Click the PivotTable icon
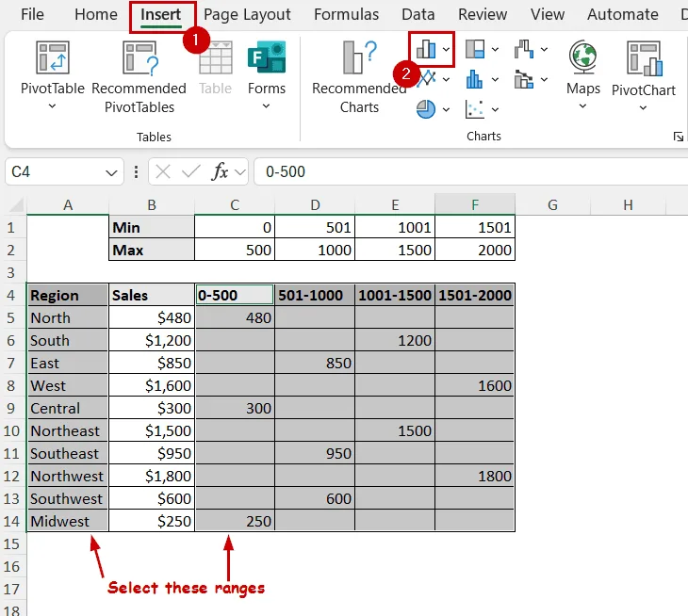The image size is (688, 616). (x=52, y=57)
